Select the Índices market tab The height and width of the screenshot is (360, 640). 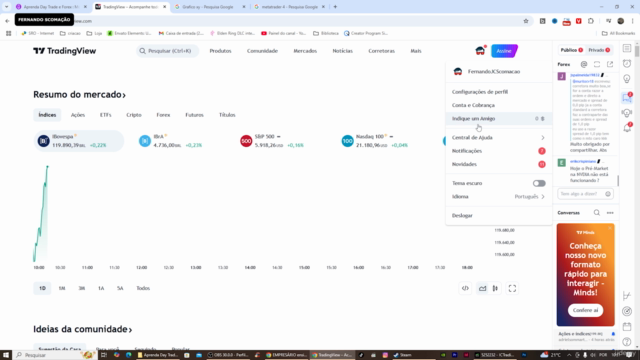(47, 115)
